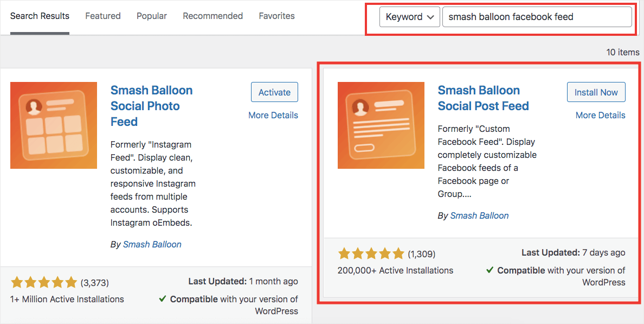The width and height of the screenshot is (644, 324).
Task: Open the Favorites tab
Action: tap(276, 16)
